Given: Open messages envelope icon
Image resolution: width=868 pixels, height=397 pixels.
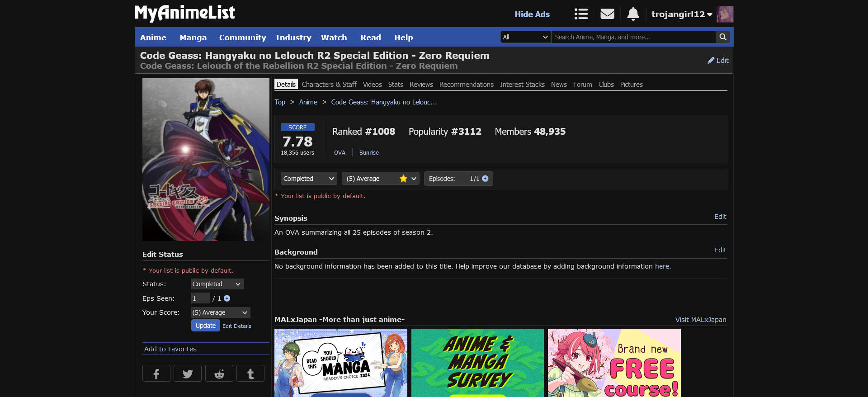Looking at the screenshot, I should [607, 14].
